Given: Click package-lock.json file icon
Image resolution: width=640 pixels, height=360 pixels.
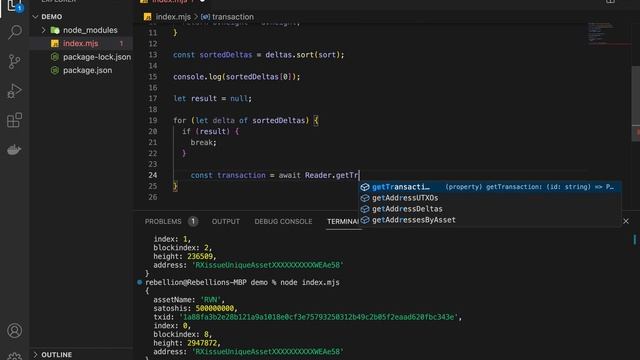Looking at the screenshot, I should 55,57.
